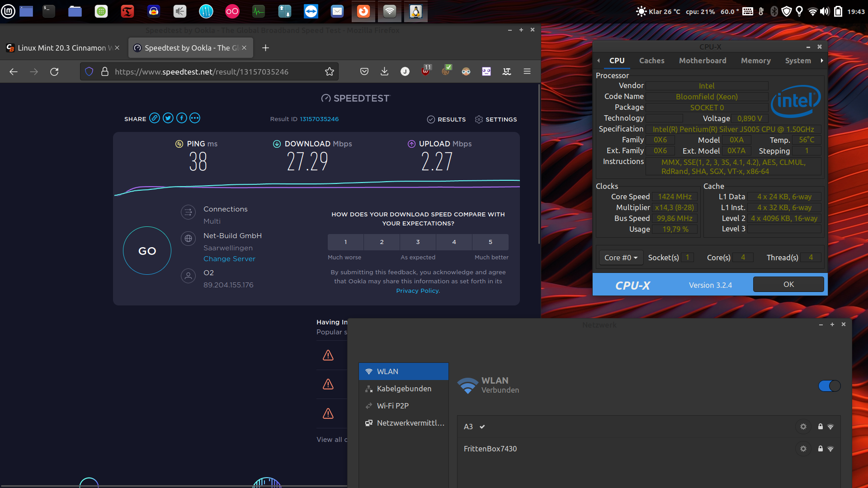This screenshot has height=488, width=868.
Task: Open the volume tray icon
Action: 825,11
